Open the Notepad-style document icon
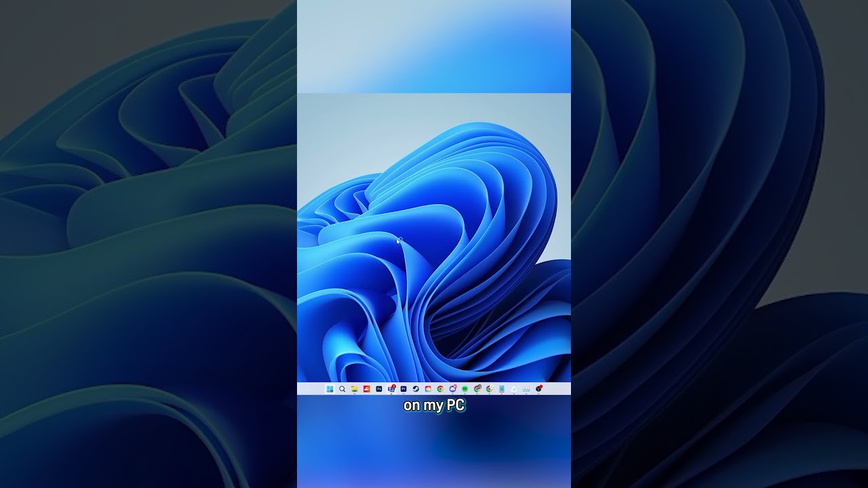The width and height of the screenshot is (868, 488). coord(502,389)
